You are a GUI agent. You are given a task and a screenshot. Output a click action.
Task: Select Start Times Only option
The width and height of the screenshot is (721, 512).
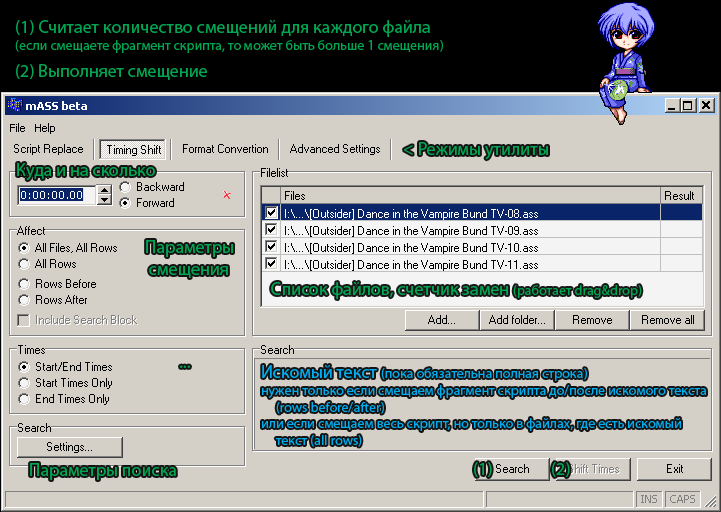[25, 383]
